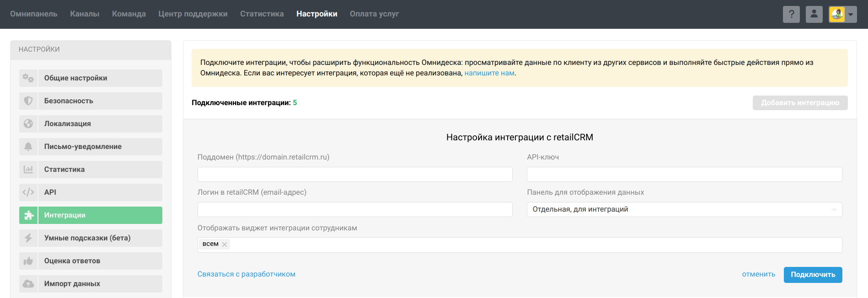The image size is (868, 298).
Task: Open the Каналы menu item
Action: pos(85,14)
